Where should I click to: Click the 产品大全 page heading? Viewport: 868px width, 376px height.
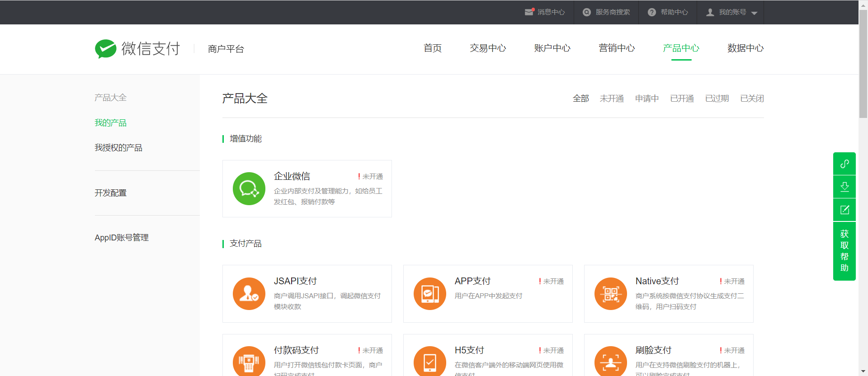245,99
